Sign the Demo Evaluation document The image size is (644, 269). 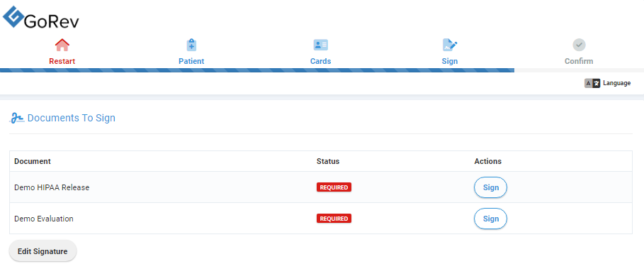(490, 219)
